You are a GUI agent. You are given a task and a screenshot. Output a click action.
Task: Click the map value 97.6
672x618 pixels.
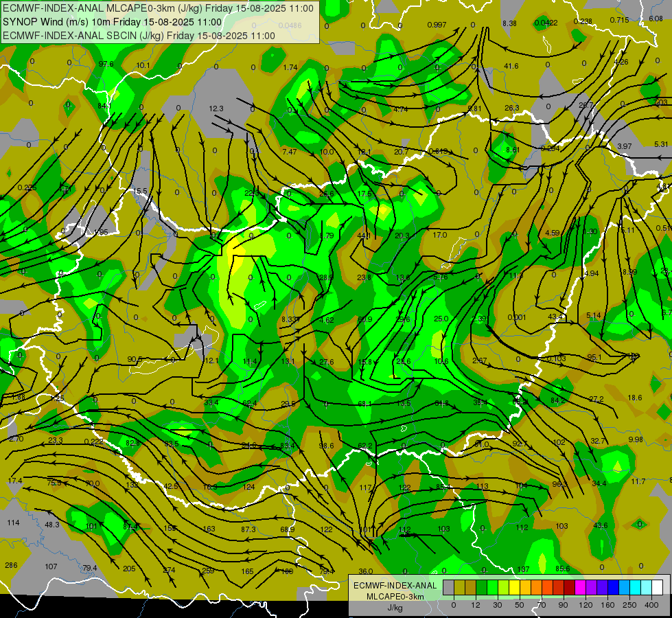click(x=106, y=64)
